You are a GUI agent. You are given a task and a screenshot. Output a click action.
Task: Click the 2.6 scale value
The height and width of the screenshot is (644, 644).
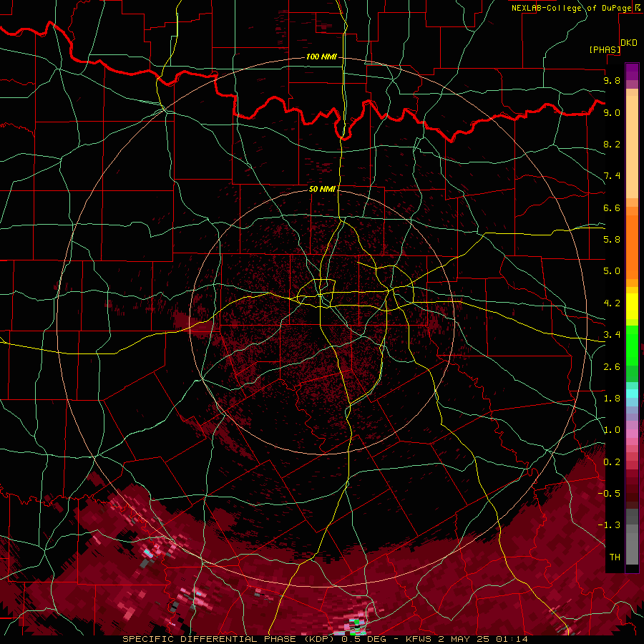point(612,367)
